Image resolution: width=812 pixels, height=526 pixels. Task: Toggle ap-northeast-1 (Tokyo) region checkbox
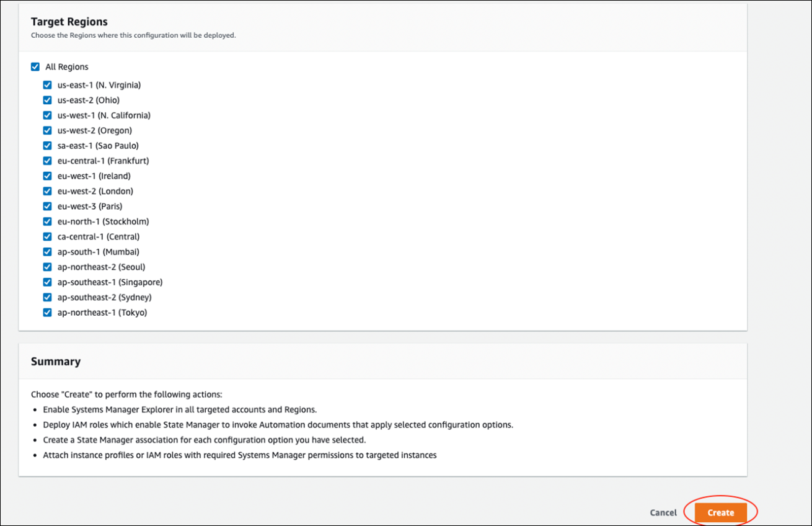pos(47,313)
